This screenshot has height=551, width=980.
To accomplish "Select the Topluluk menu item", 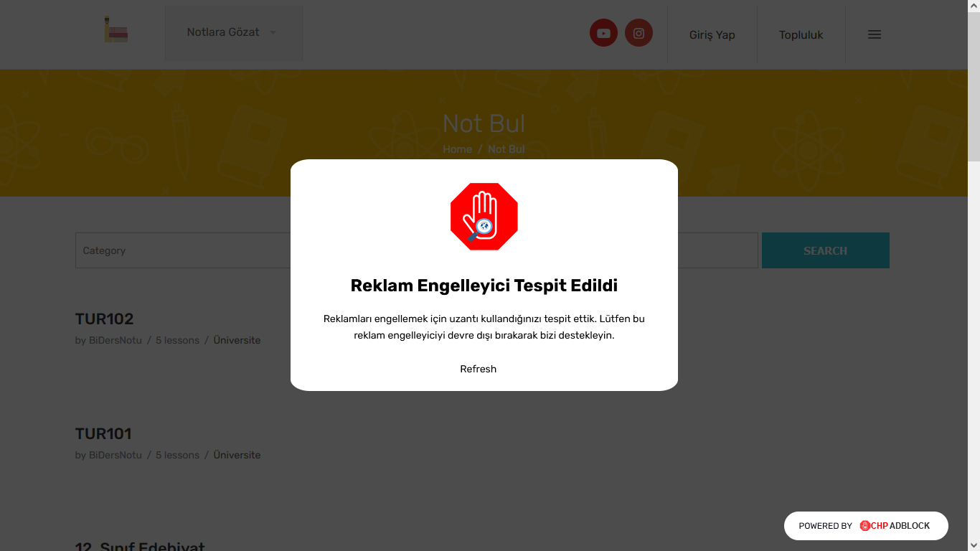I will coord(801,34).
